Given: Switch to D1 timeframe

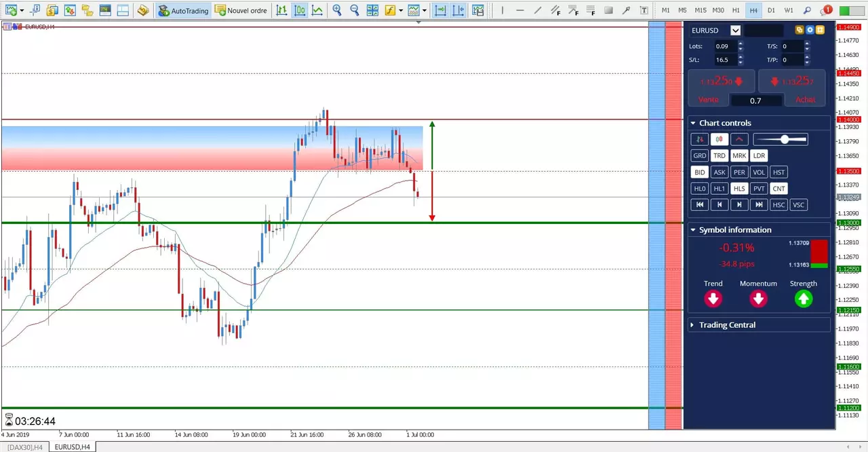Looking at the screenshot, I should click(x=771, y=10).
